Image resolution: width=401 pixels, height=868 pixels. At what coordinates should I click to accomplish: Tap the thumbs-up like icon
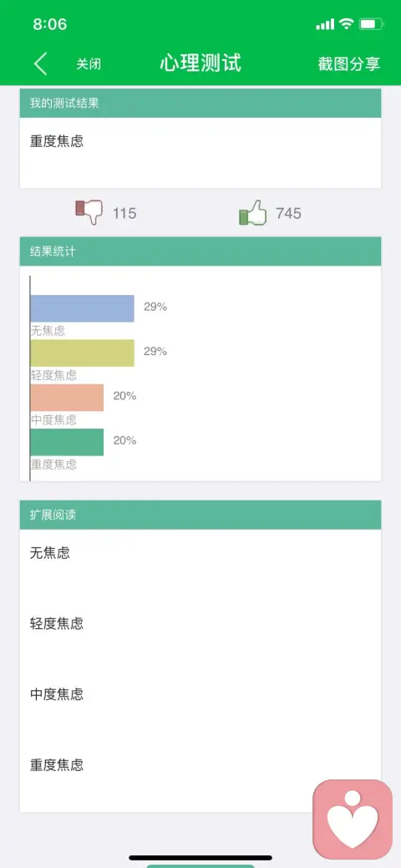click(252, 212)
